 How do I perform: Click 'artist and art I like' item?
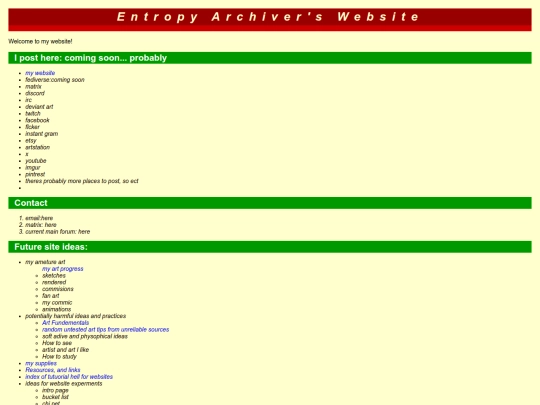pos(65,350)
